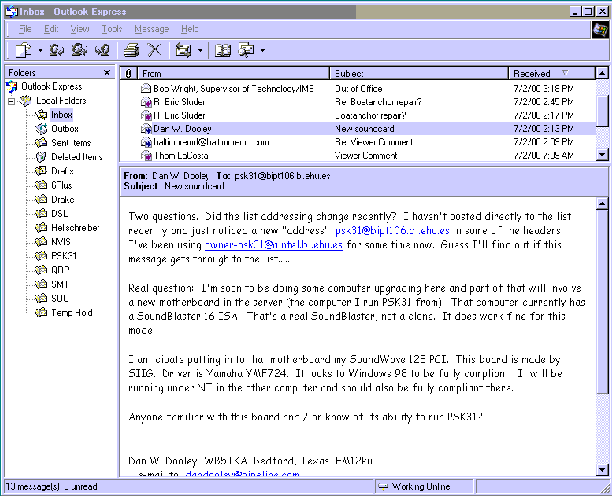Screen dimensions: 612x496
Task: Select the Re: Boatanchor repair message
Action: (358, 102)
